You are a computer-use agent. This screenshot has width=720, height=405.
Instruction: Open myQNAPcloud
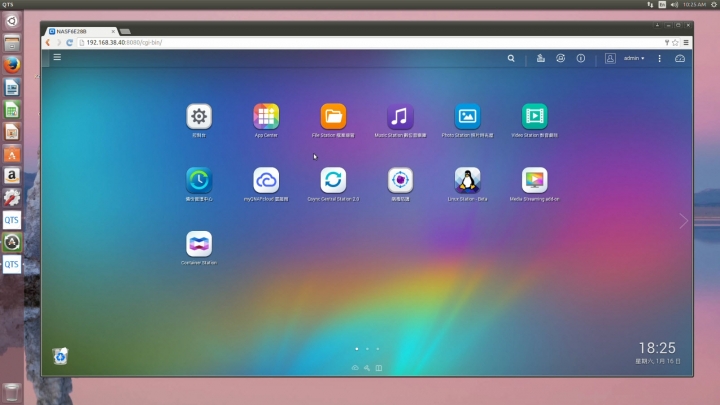click(266, 180)
